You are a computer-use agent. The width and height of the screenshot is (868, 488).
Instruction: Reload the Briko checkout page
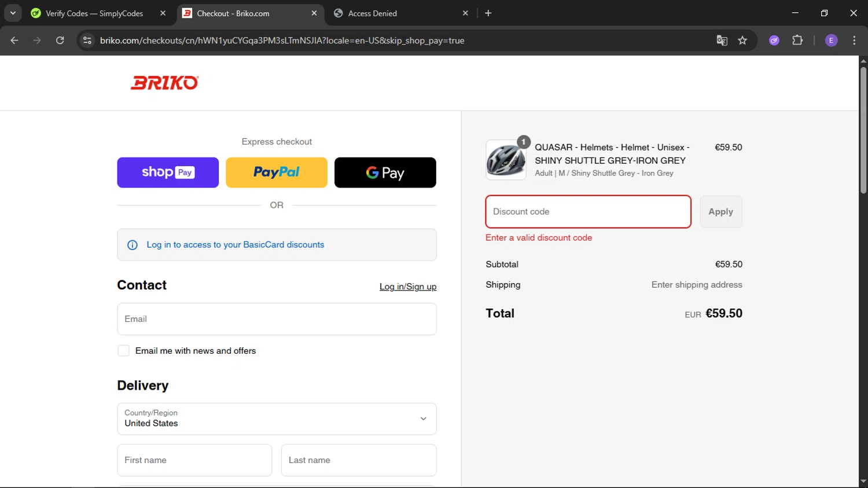point(60,41)
